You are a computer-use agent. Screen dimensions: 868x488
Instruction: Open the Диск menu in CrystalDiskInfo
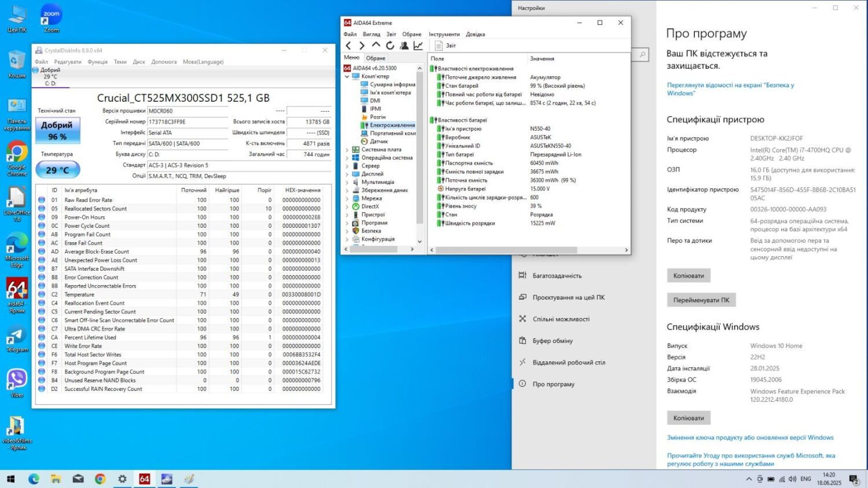click(139, 62)
